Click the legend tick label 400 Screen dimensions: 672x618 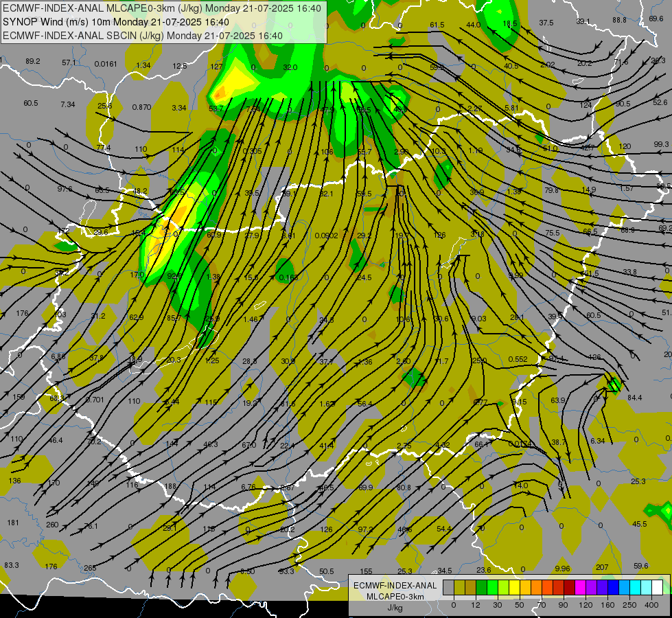point(651,605)
